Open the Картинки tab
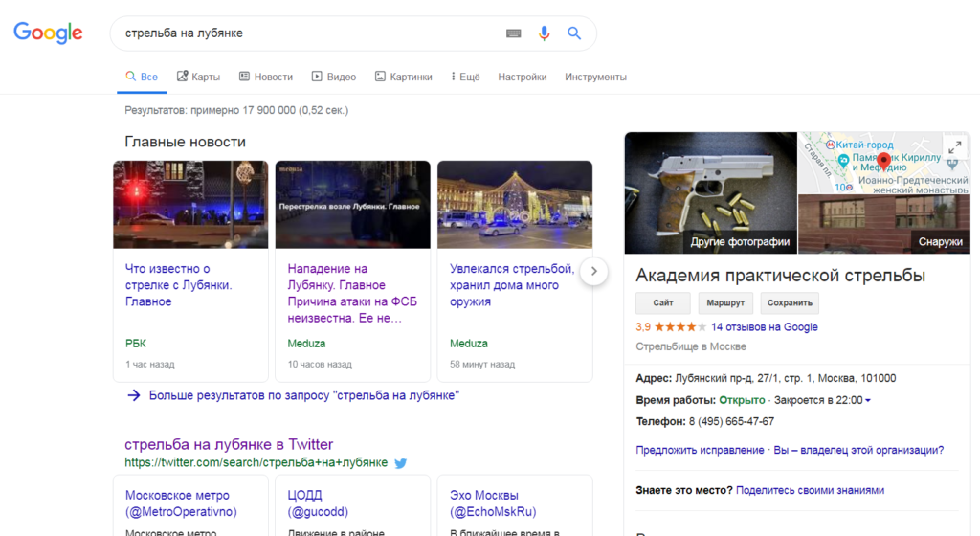 click(404, 77)
